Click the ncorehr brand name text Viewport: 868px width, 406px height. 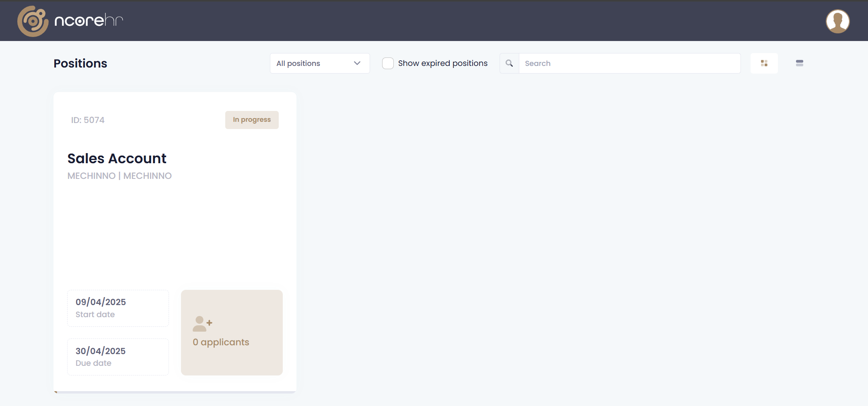[88, 20]
